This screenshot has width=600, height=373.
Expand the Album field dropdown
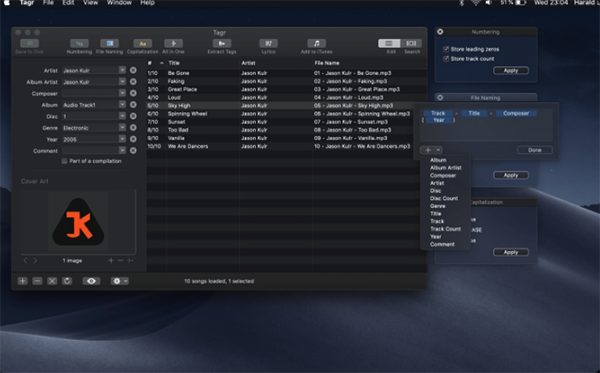click(x=122, y=104)
